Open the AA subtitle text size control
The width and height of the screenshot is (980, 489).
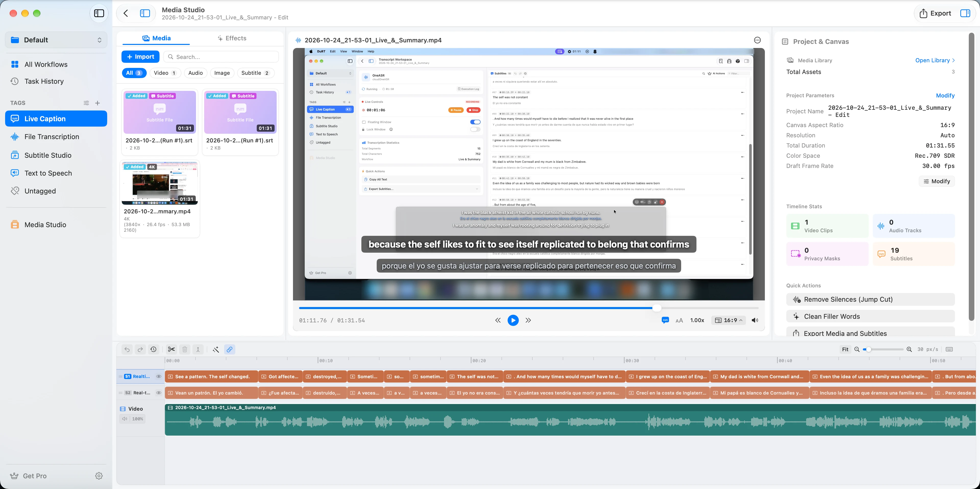pyautogui.click(x=679, y=320)
